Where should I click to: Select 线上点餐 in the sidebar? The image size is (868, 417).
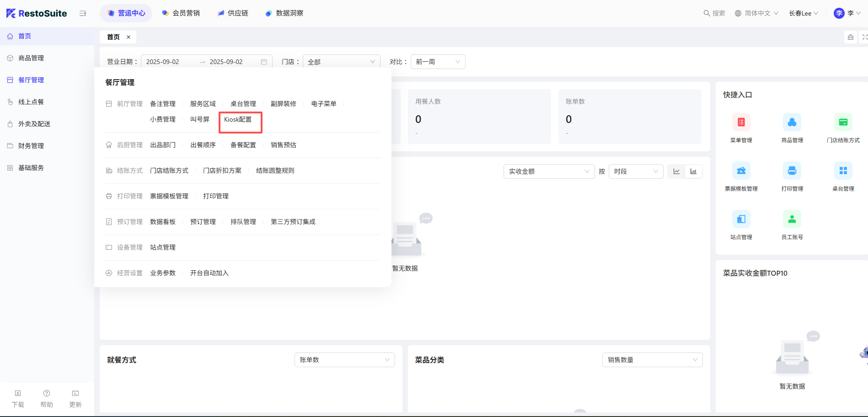pyautogui.click(x=31, y=102)
